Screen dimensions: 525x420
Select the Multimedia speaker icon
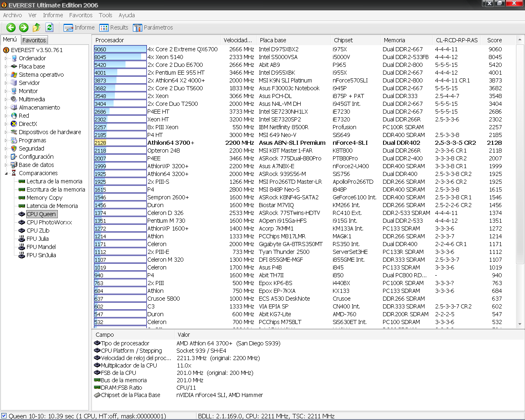coord(14,99)
